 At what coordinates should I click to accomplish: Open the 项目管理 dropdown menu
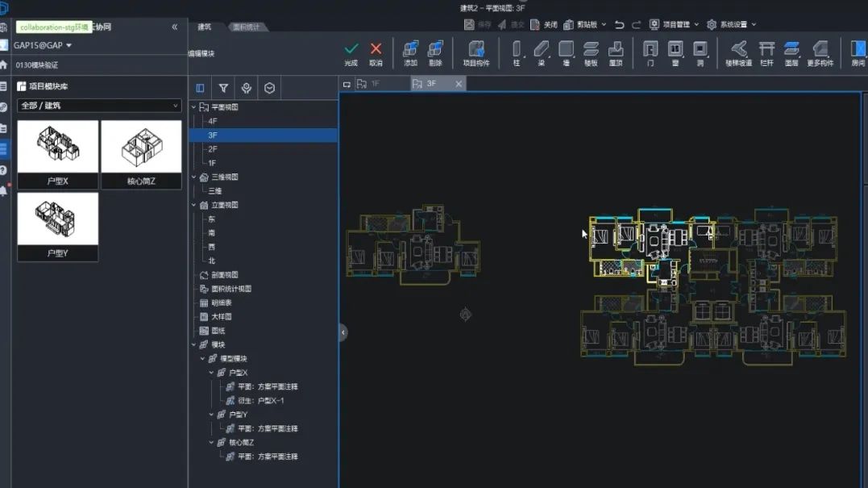coord(674,24)
